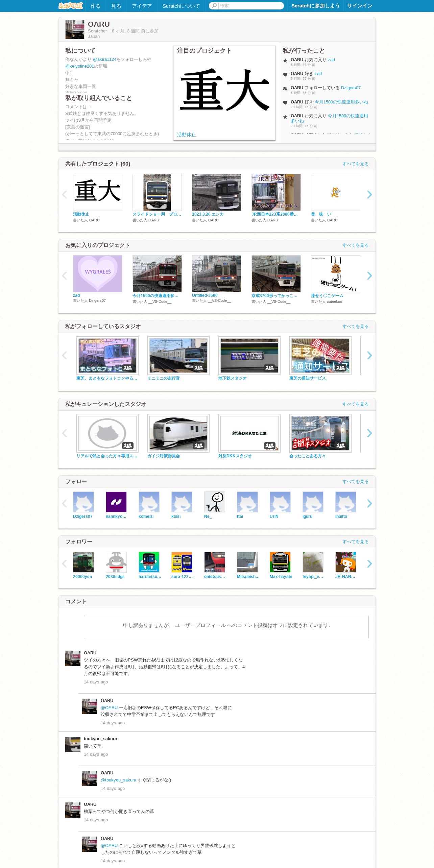
Task: Go back in shared projects carousel
Action: [65, 194]
